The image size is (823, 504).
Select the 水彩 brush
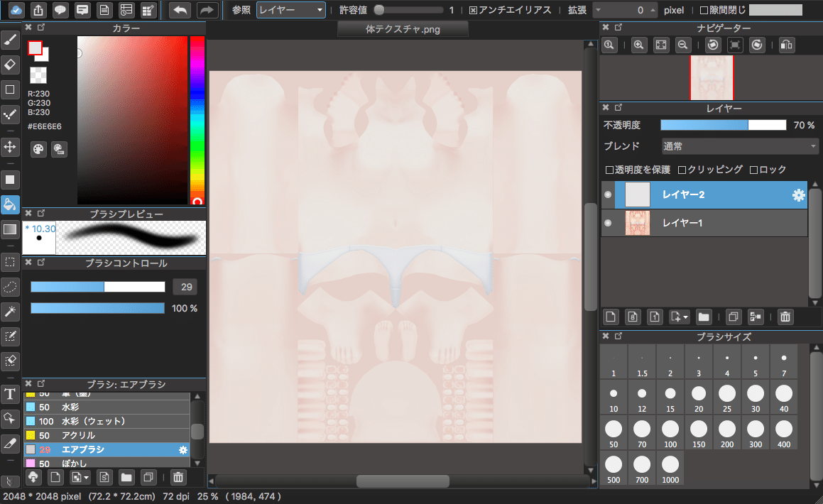tap(107, 407)
